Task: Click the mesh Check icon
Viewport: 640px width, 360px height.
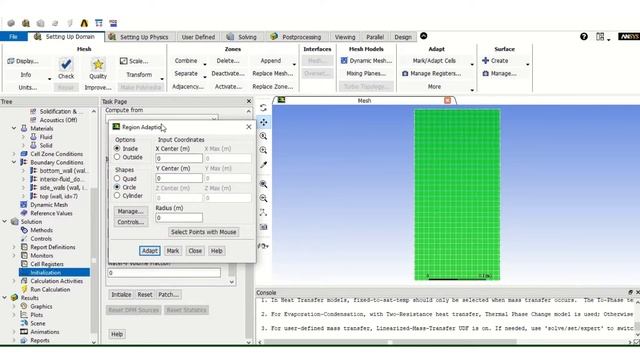Action: pyautogui.click(x=66, y=64)
